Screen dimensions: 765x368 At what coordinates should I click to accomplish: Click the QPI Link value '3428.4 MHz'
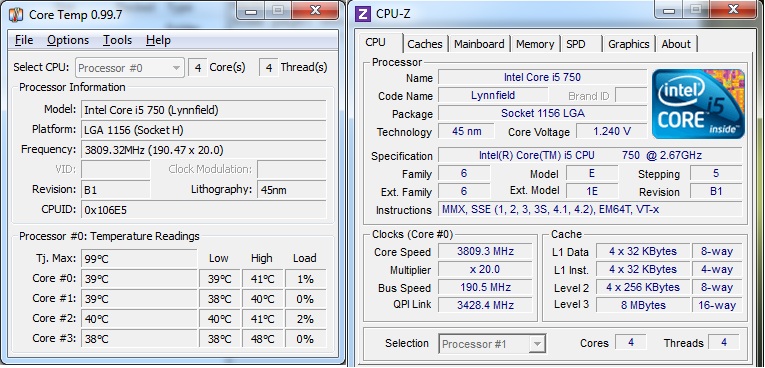[x=485, y=305]
